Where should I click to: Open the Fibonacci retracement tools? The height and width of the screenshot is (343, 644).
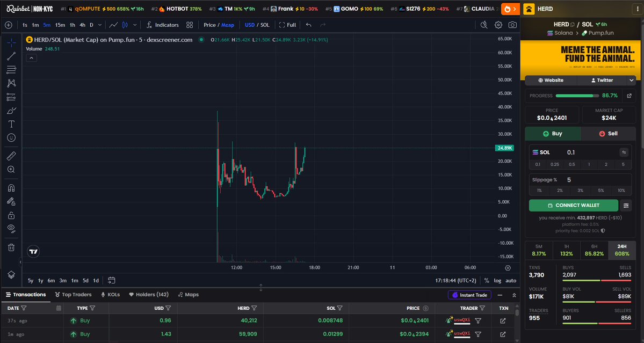[x=11, y=70]
